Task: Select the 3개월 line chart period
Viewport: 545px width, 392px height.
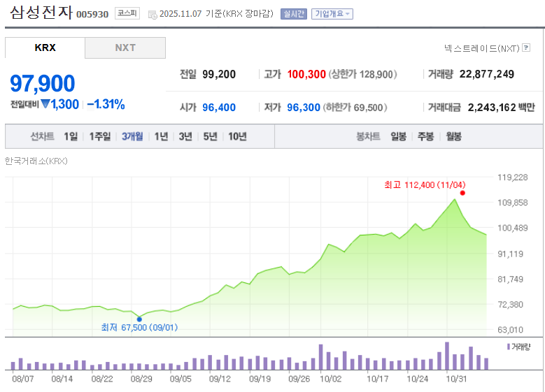Action: click(132, 136)
